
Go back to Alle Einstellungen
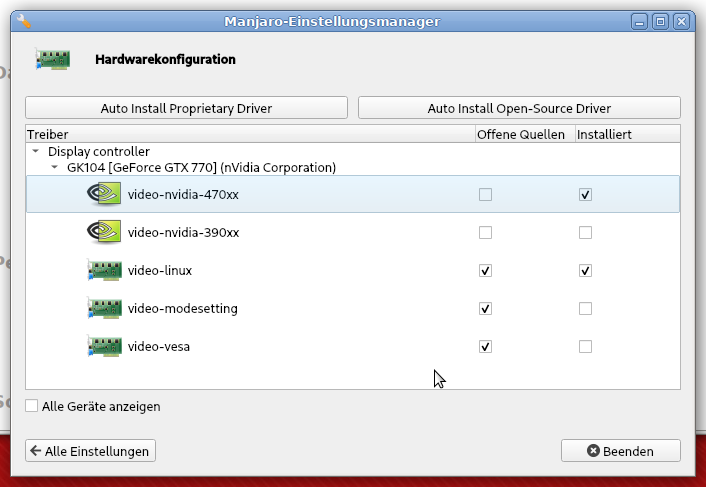point(91,451)
